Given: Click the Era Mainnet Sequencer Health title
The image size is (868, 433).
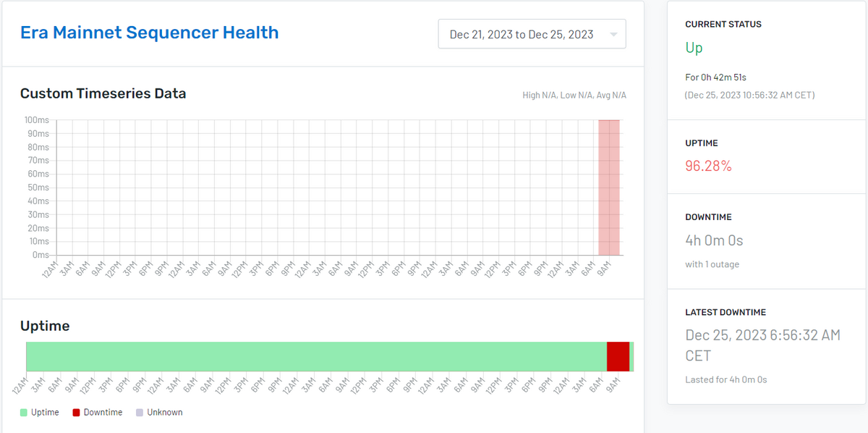Looking at the screenshot, I should pyautogui.click(x=149, y=33).
